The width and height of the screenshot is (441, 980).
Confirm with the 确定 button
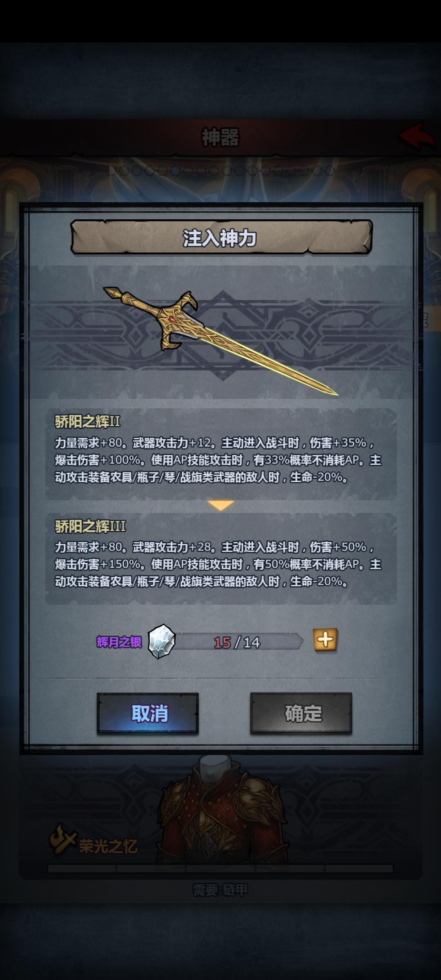point(301,713)
